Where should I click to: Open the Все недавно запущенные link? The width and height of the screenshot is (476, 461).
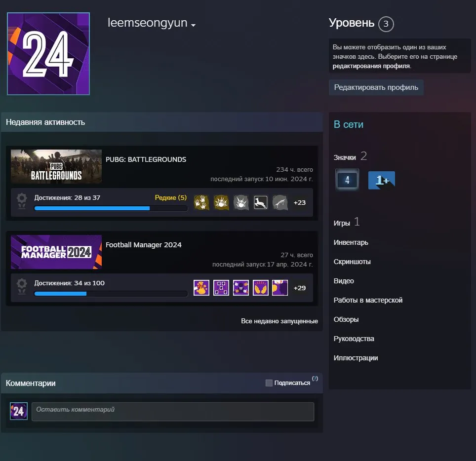279,321
